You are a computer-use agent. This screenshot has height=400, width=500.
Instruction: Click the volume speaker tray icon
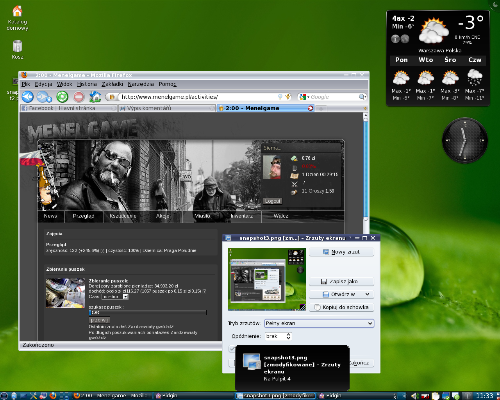click(414, 396)
